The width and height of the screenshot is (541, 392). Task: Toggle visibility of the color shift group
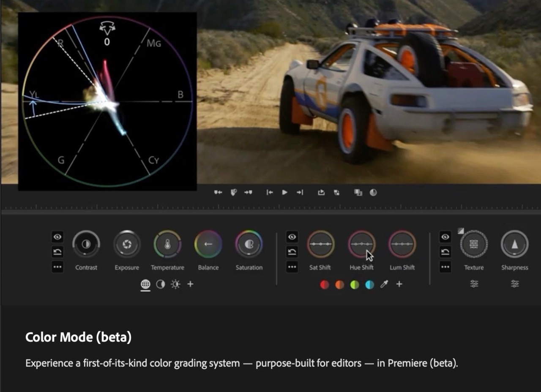(x=292, y=237)
